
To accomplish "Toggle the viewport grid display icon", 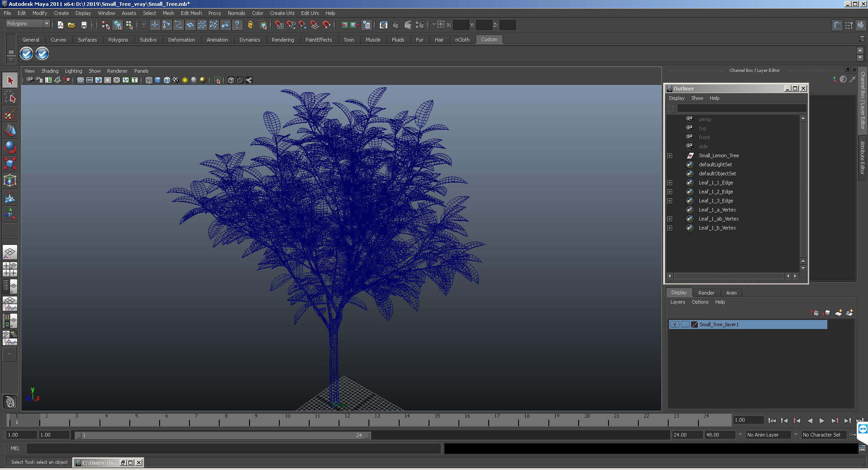I will [x=80, y=80].
